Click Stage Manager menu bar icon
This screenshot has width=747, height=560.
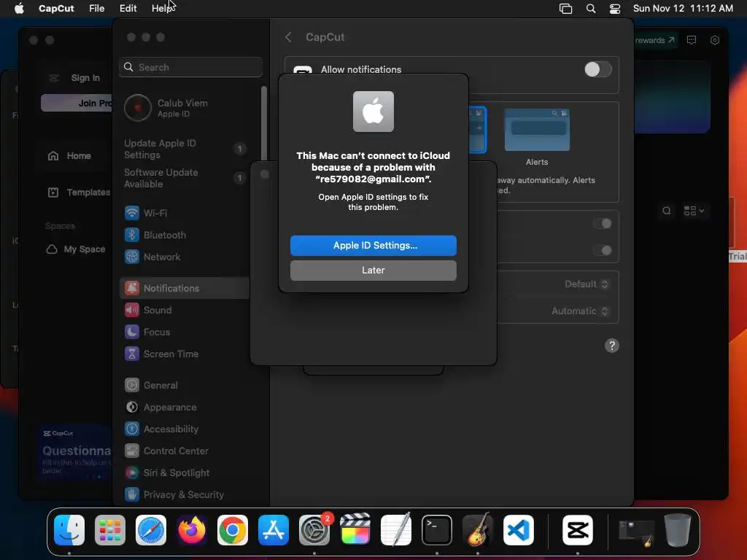tap(565, 9)
